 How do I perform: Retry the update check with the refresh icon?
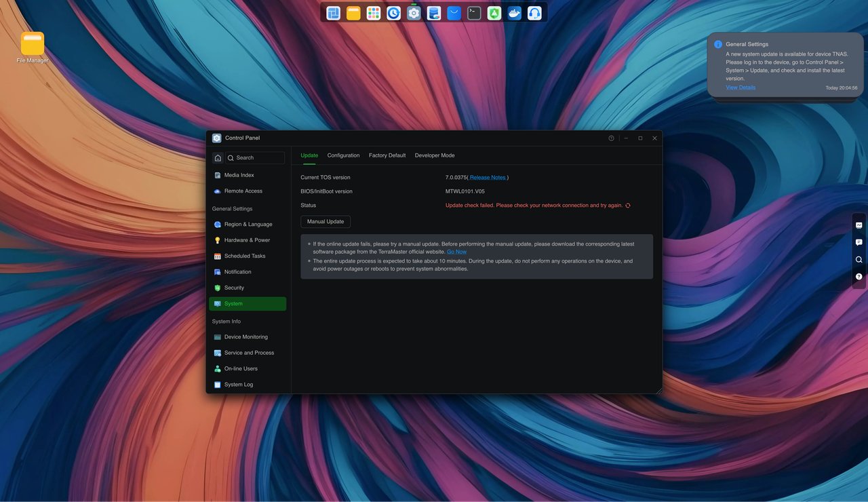pos(628,206)
